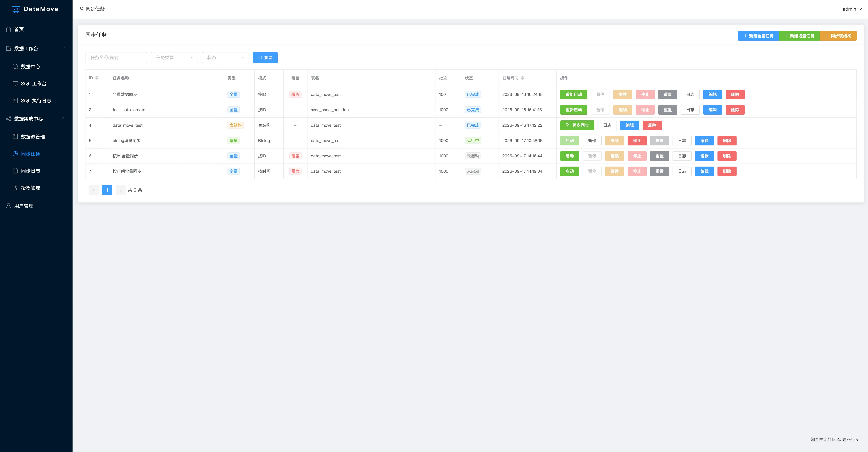Click the document icon beside SQL 执行日志
868x452 pixels.
tap(15, 100)
